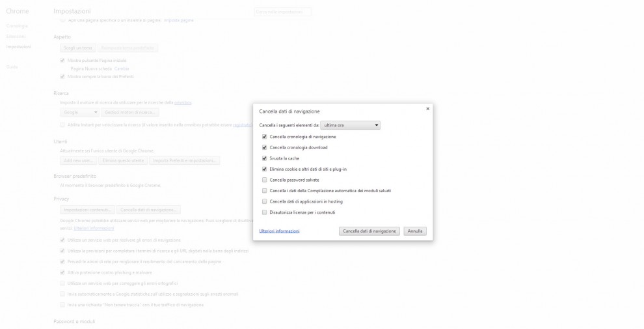
Task: Confirm with Cancella dati di navigazione button in dialog
Action: click(369, 231)
